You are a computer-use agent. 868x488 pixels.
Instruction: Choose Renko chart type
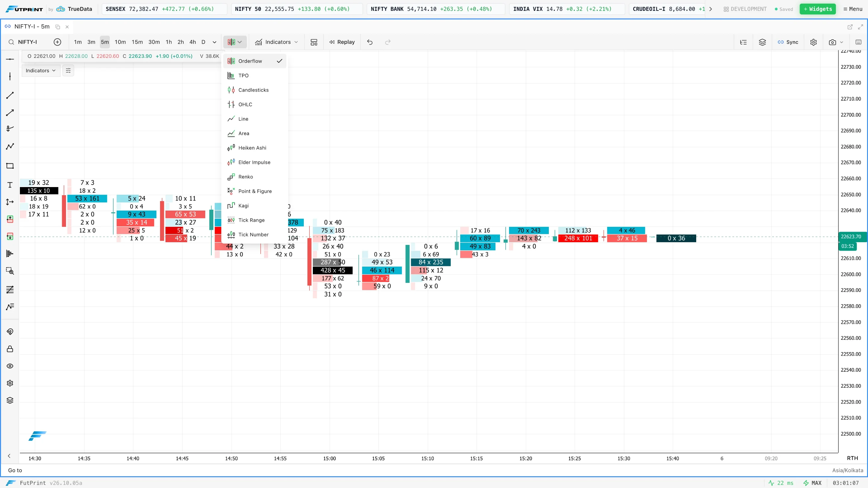pos(255,177)
